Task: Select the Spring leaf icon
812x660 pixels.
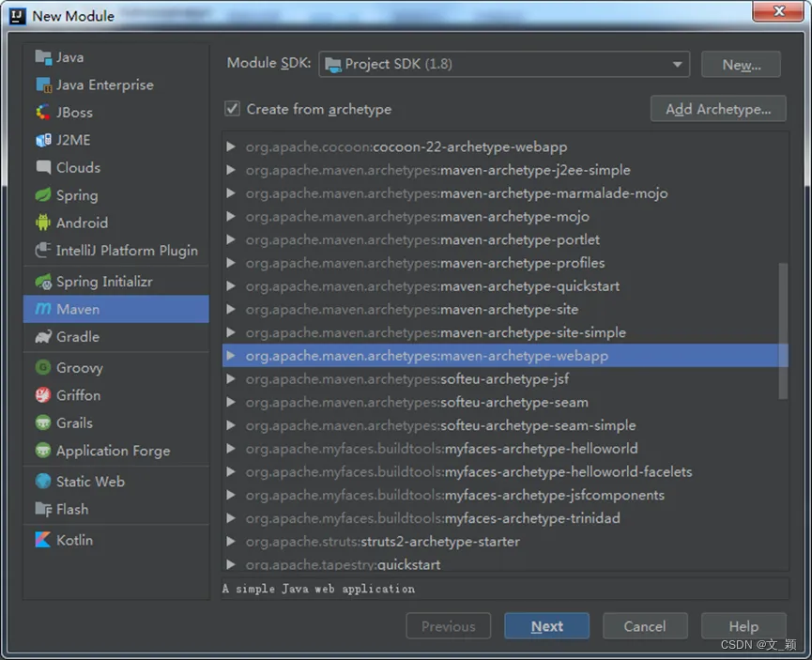Action: click(43, 194)
